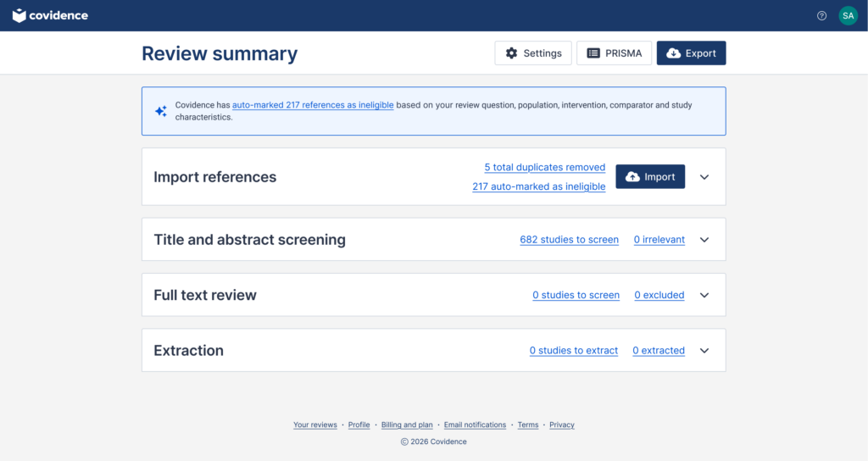
Task: Open the PRISMA flow diagram
Action: 614,53
